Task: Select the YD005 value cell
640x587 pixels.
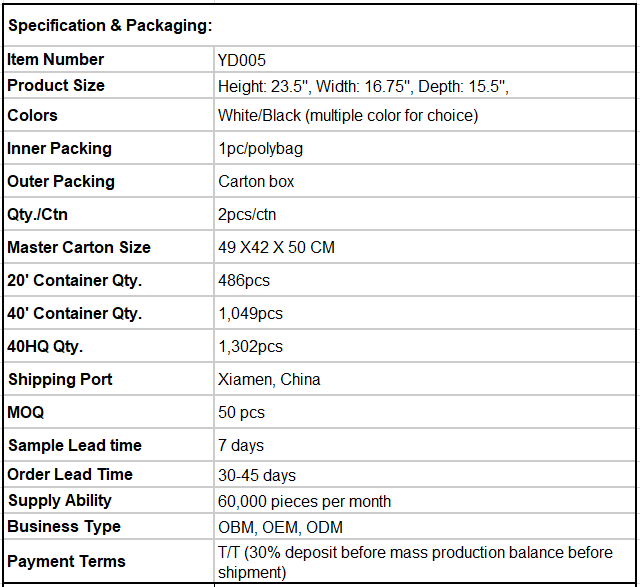Action: point(424,60)
